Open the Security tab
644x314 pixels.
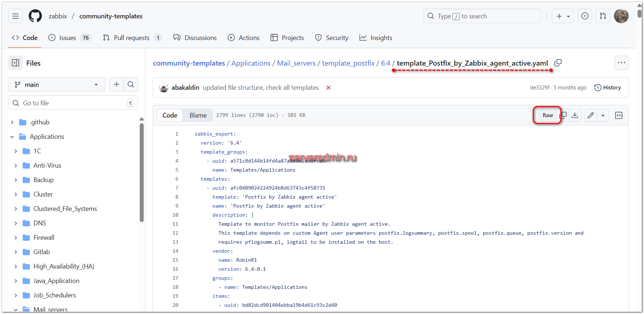click(331, 38)
